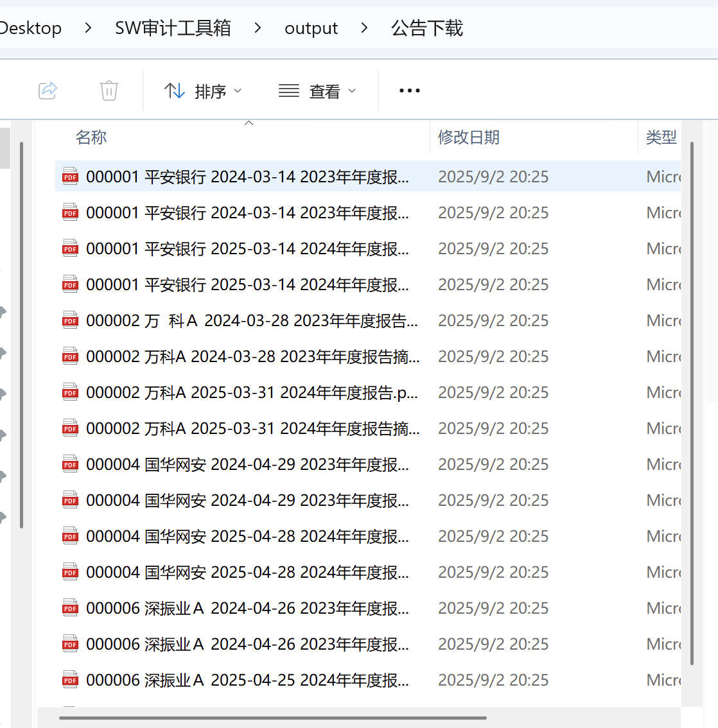
Task: Sort by the 名称 column header
Action: point(91,137)
